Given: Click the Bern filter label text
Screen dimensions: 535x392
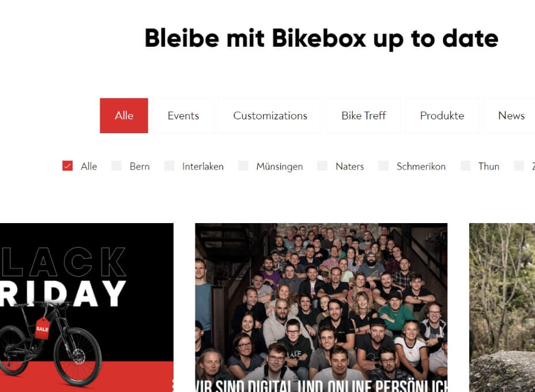Looking at the screenshot, I should pos(140,167).
